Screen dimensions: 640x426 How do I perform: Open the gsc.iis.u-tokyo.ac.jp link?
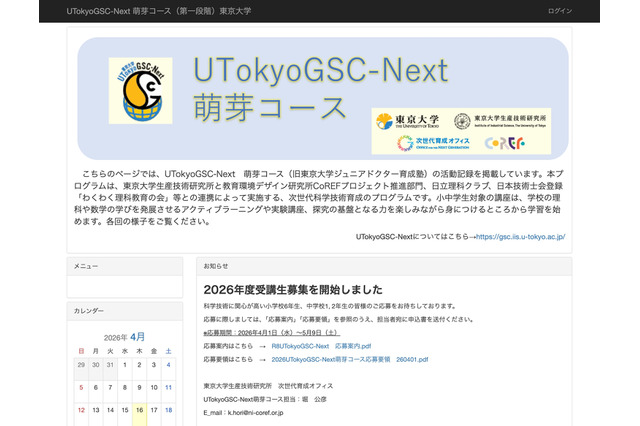[x=520, y=237]
